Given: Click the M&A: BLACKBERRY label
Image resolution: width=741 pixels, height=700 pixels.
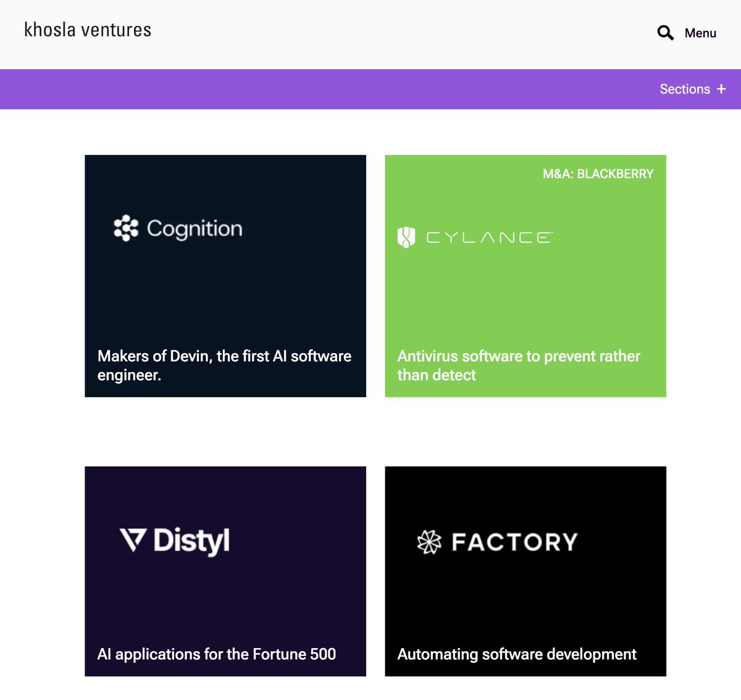Looking at the screenshot, I should click(598, 174).
